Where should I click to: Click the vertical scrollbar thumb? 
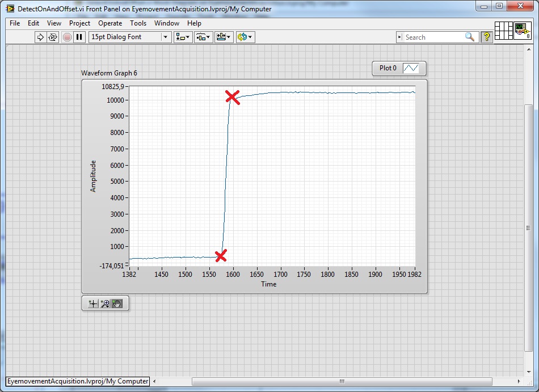[528, 228]
